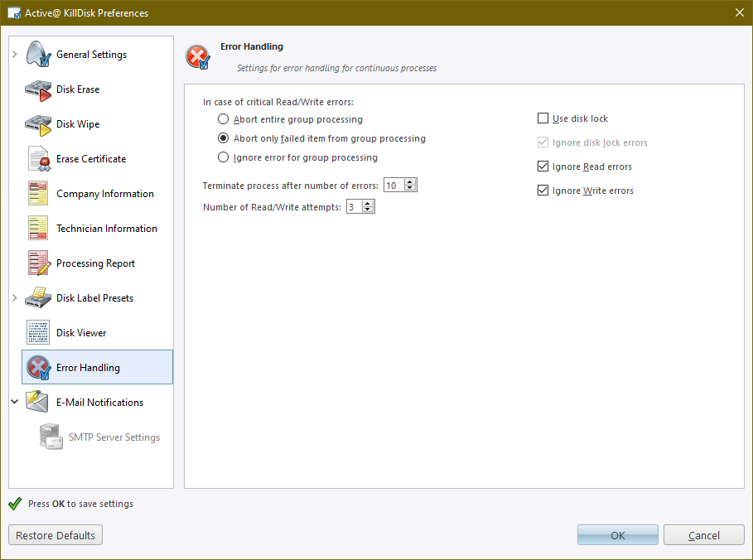Click the Disk Wipe drive icon
Image resolution: width=753 pixels, height=560 pixels.
click(38, 124)
